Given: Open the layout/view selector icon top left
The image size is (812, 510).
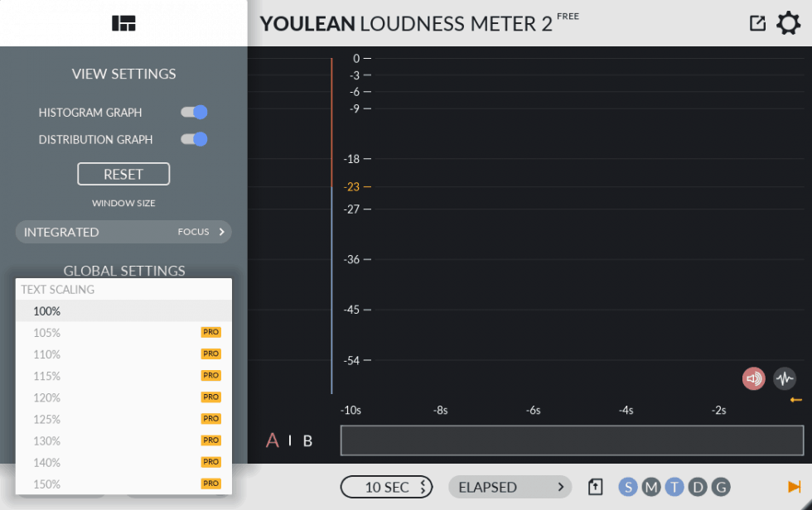Looking at the screenshot, I should (x=123, y=23).
